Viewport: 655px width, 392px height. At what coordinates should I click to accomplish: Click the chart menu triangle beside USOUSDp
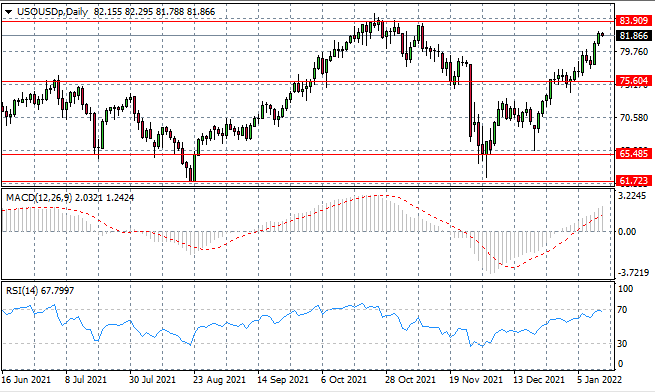[x=8, y=12]
